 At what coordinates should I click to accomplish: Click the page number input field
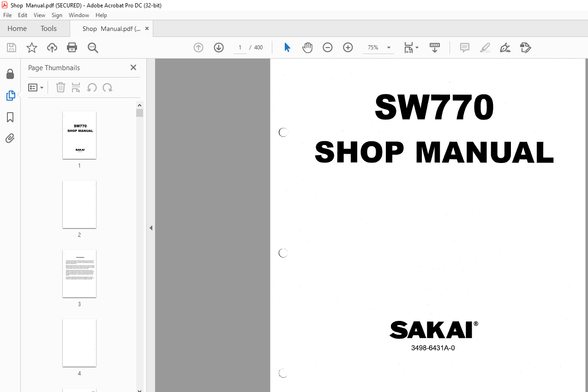pos(240,48)
